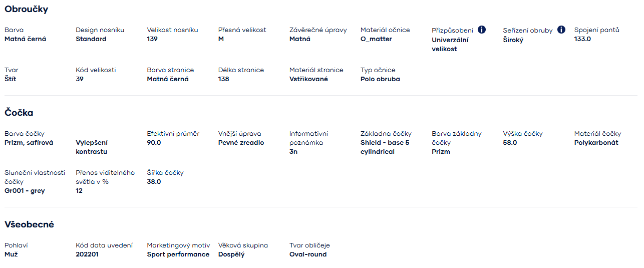Click the Sport performance marketing value
The height and width of the screenshot is (268, 644).
pyautogui.click(x=178, y=254)
